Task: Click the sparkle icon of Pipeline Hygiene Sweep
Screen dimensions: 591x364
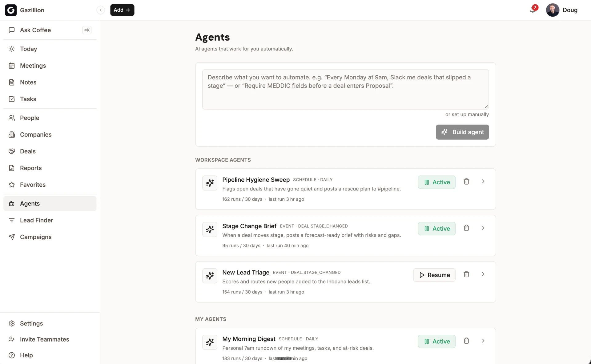Action: 210,183
